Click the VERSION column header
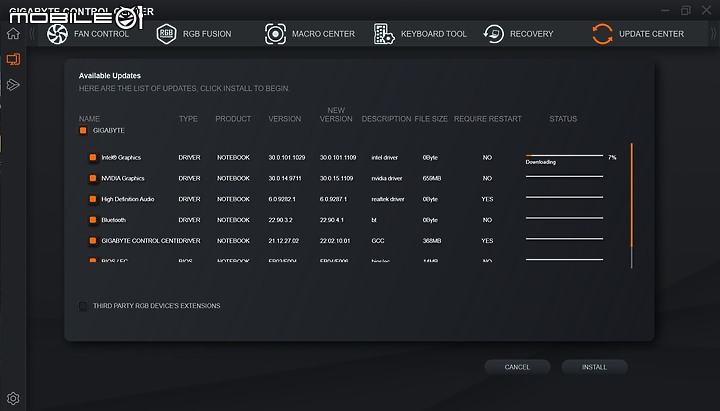This screenshot has width=720, height=411. pos(285,118)
